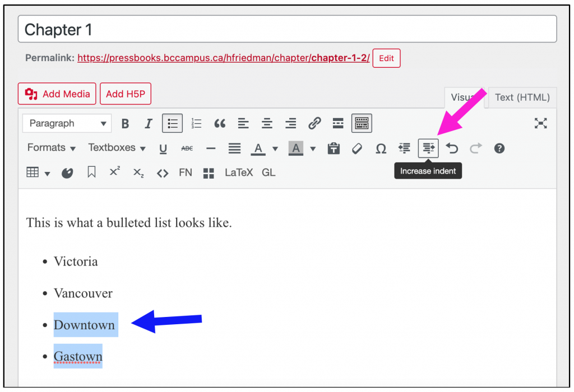Click the Decrease indent icon
The width and height of the screenshot is (574, 392).
404,148
